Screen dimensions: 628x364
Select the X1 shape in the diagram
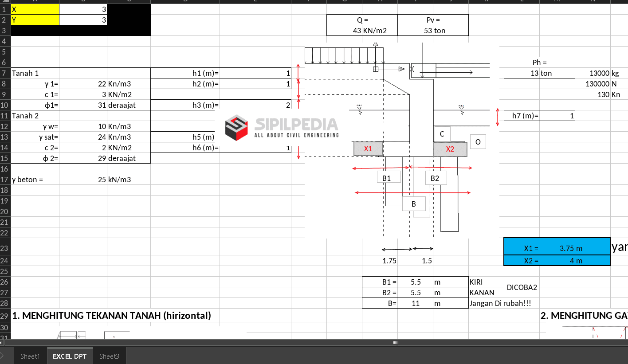(x=368, y=149)
